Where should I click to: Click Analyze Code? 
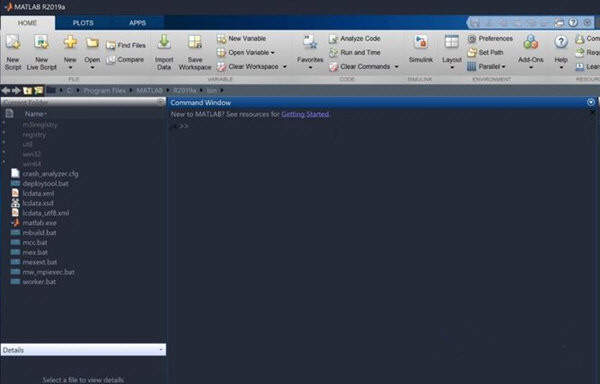click(x=355, y=39)
